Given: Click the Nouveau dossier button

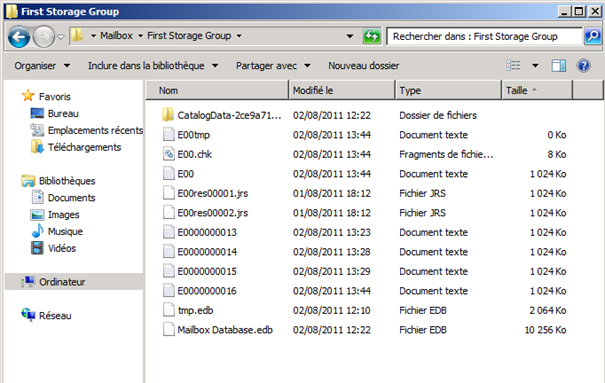Looking at the screenshot, I should [363, 66].
